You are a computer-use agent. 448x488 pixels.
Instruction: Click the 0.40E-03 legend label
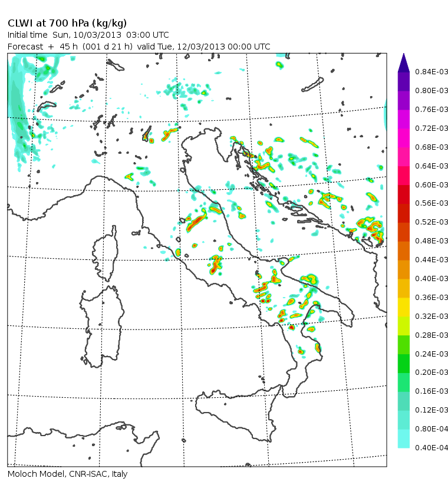431,279
